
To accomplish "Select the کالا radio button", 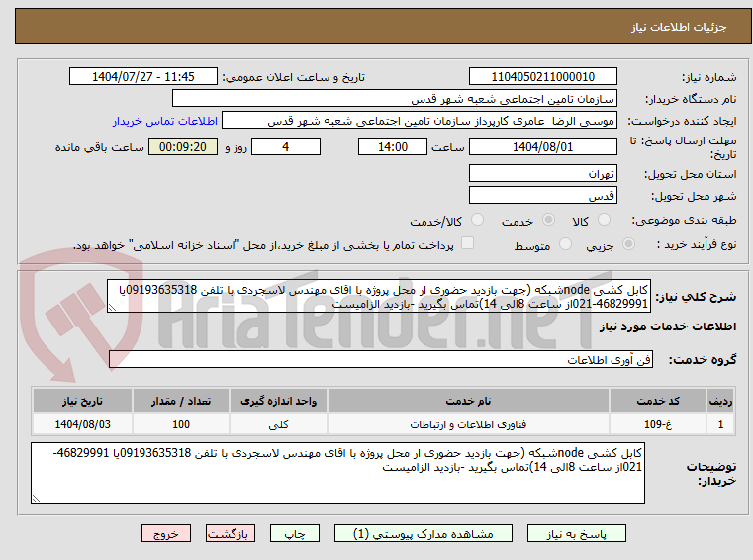I will click(604, 220).
